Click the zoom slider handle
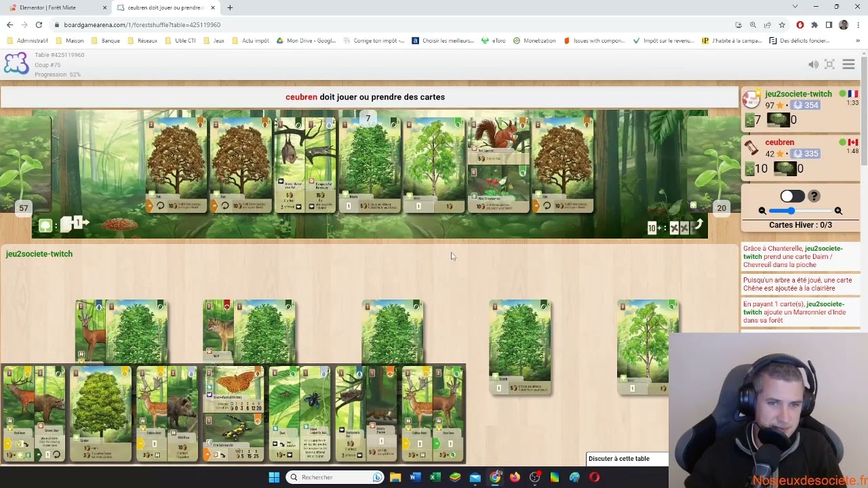This screenshot has width=868, height=488. click(791, 211)
